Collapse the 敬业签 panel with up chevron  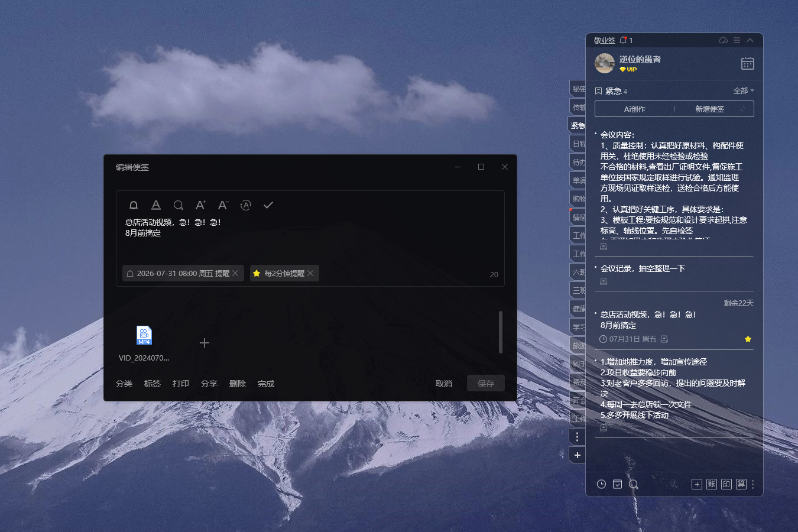pos(750,40)
